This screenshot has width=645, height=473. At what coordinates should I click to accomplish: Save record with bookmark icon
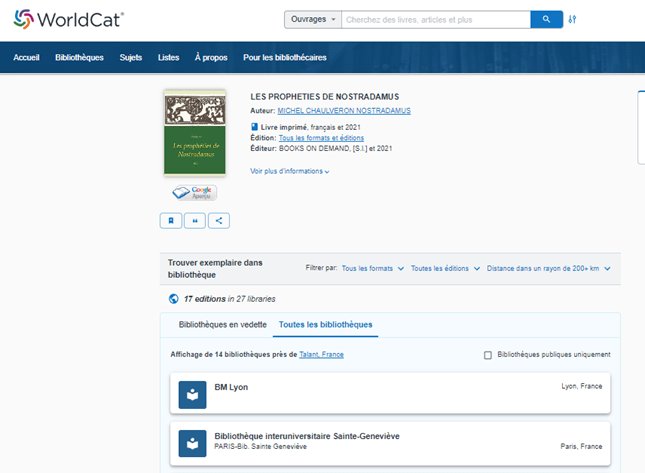pos(171,221)
